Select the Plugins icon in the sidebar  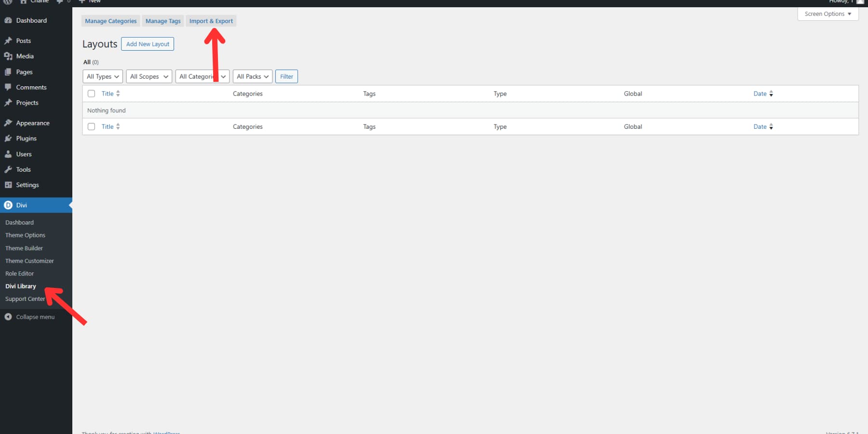(9, 138)
